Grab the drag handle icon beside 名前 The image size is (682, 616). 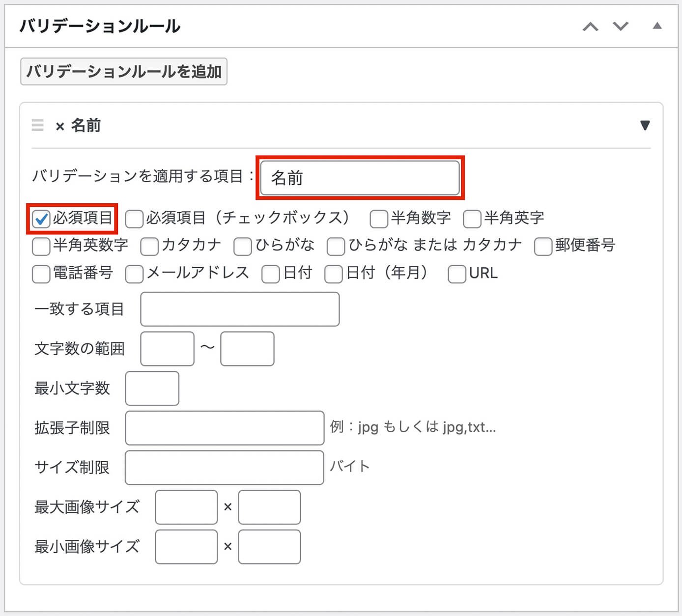point(37,125)
